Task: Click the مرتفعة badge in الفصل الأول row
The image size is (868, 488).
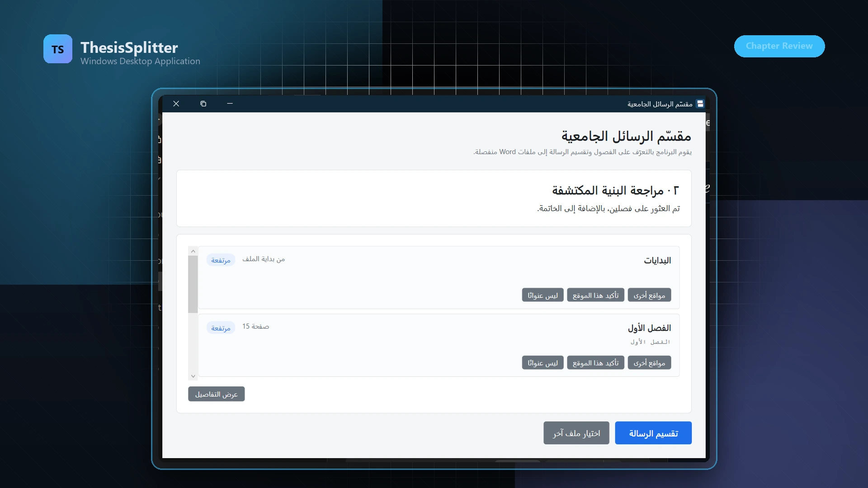Action: pos(221,328)
